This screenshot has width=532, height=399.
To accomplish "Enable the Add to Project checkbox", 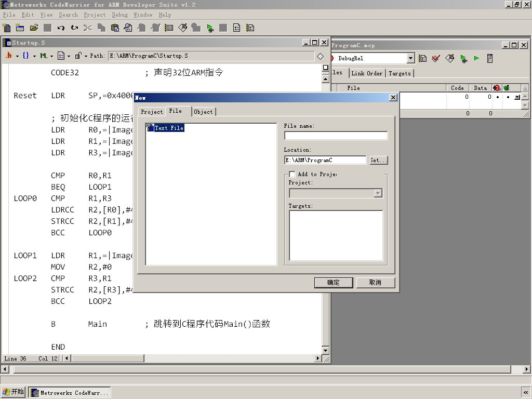I will coord(292,175).
